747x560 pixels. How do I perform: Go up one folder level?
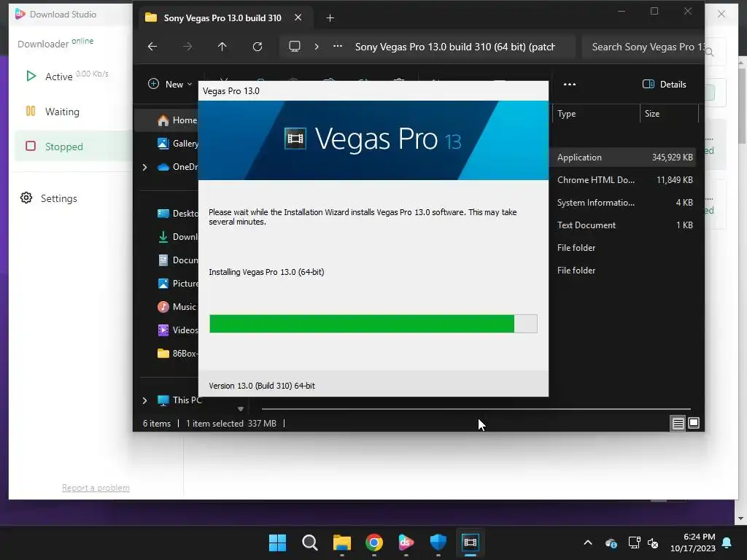[x=222, y=46]
